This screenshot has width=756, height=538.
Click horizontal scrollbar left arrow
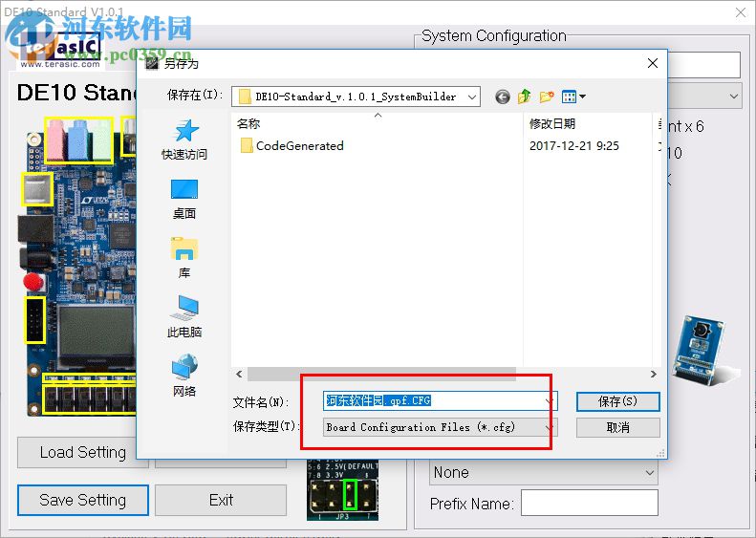(239, 374)
